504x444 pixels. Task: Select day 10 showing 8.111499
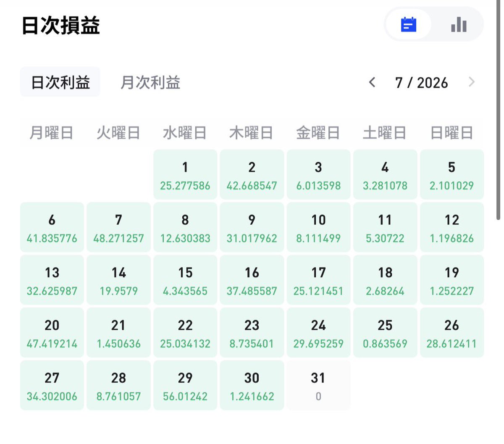click(x=318, y=227)
